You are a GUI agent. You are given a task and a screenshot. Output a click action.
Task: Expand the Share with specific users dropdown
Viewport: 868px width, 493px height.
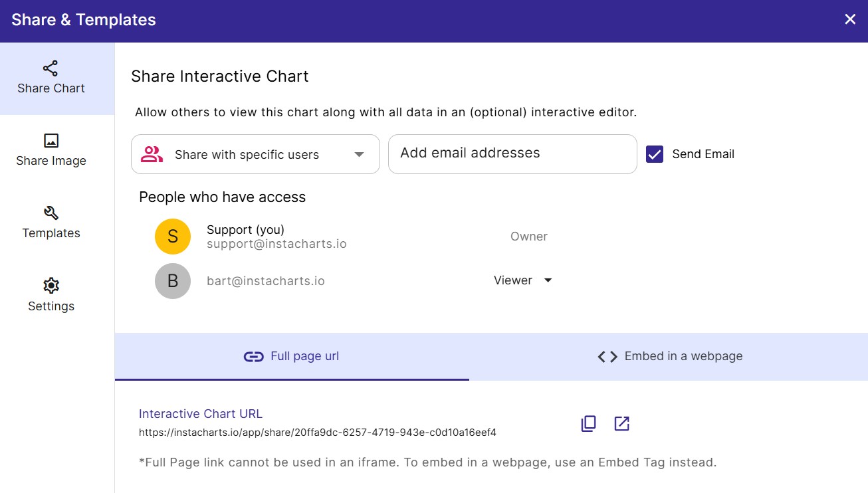pos(359,155)
